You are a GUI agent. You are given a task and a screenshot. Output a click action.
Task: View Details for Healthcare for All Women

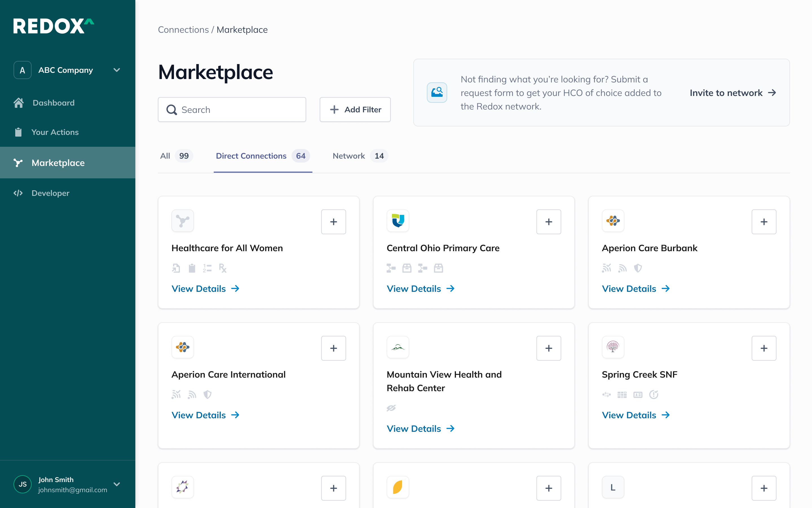tap(205, 289)
